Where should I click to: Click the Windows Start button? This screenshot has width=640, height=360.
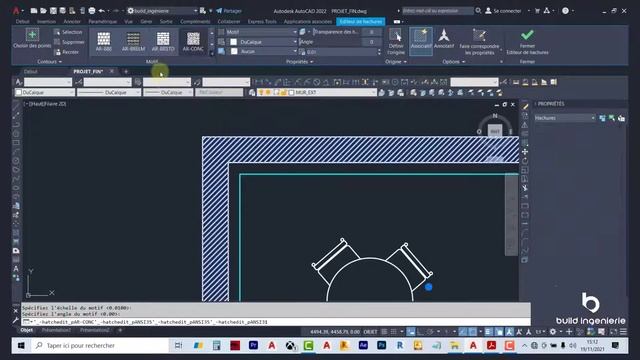coord(21,346)
